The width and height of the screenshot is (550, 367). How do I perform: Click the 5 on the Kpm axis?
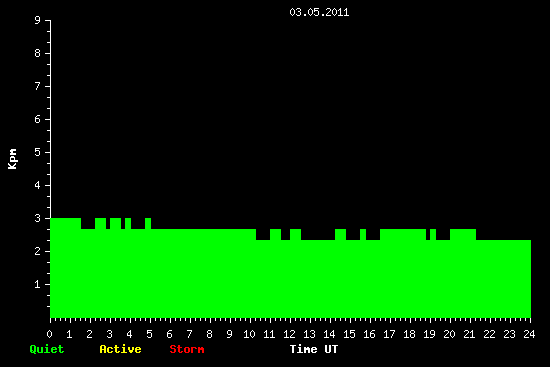pos(38,152)
